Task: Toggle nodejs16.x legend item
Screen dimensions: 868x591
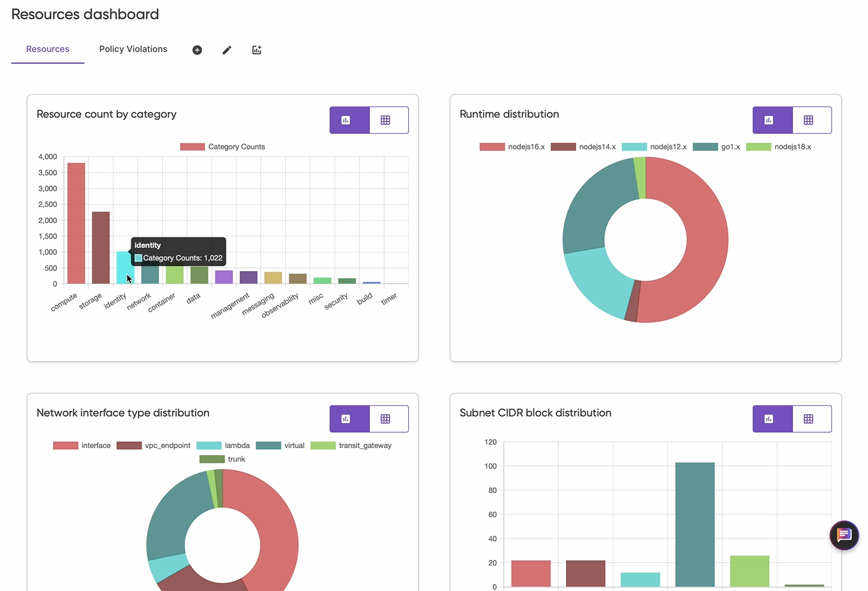Action: (512, 147)
